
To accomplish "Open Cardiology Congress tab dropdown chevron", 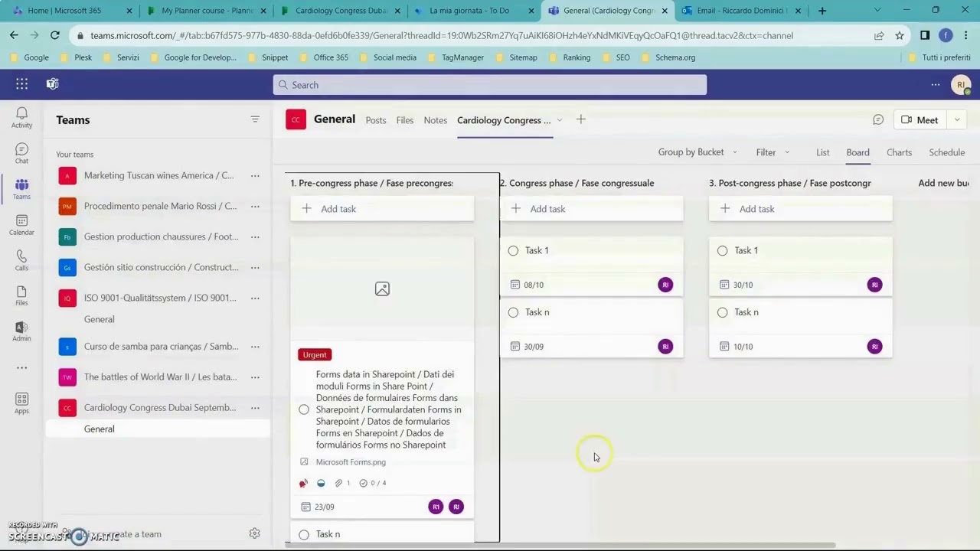I will 560,120.
